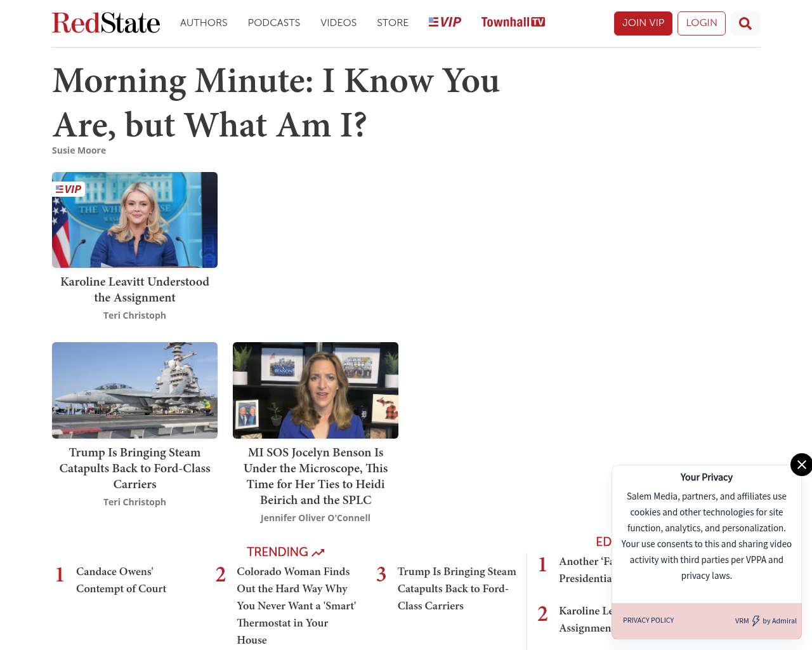The width and height of the screenshot is (812, 650).
Task: Open the Privacy Policy link
Action: click(x=648, y=620)
